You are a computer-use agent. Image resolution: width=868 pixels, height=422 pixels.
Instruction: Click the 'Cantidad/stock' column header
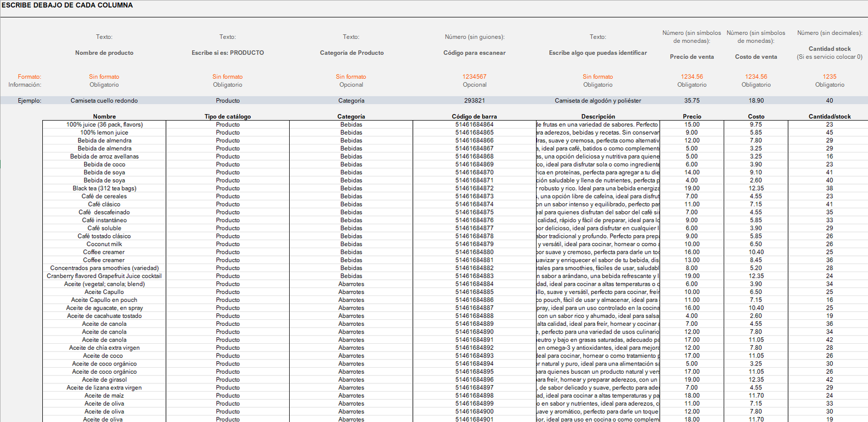click(829, 116)
